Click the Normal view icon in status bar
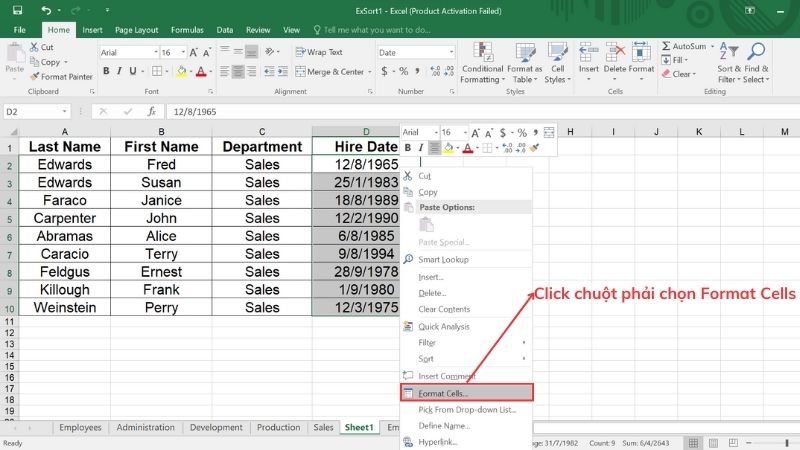Image resolution: width=800 pixels, height=450 pixels. pyautogui.click(x=693, y=443)
